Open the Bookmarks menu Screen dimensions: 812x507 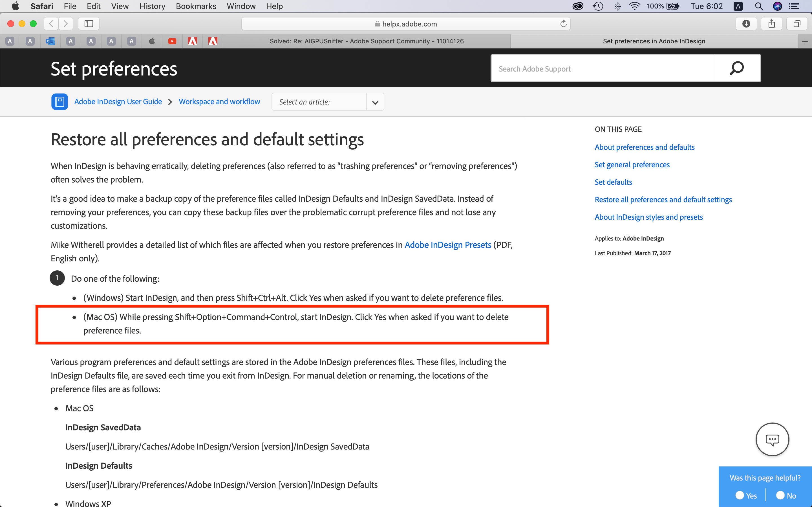pyautogui.click(x=196, y=6)
